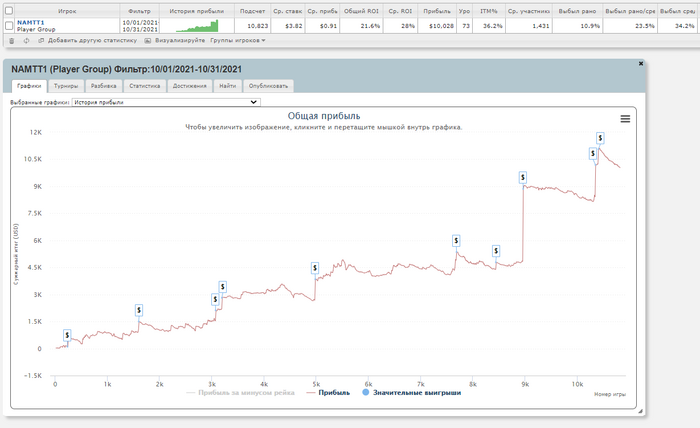Click the icon before Добавить другую статистику
This screenshot has width=700, height=428.
click(x=41, y=41)
